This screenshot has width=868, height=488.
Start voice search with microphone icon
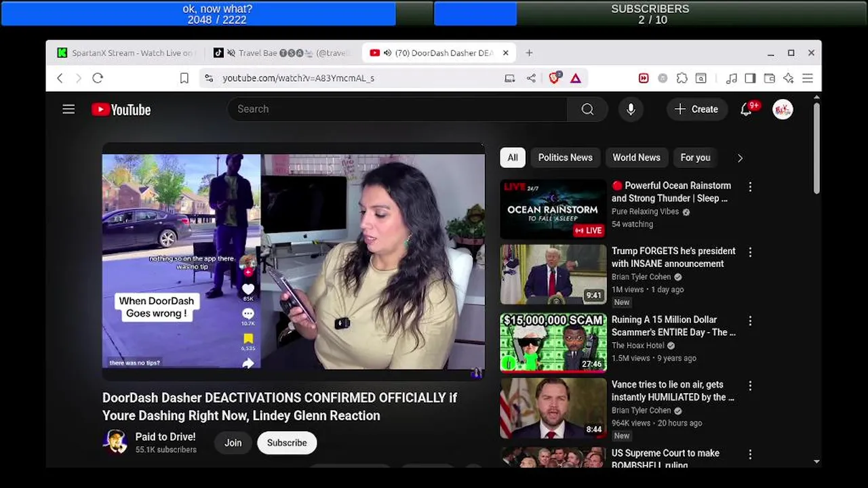[x=631, y=109]
